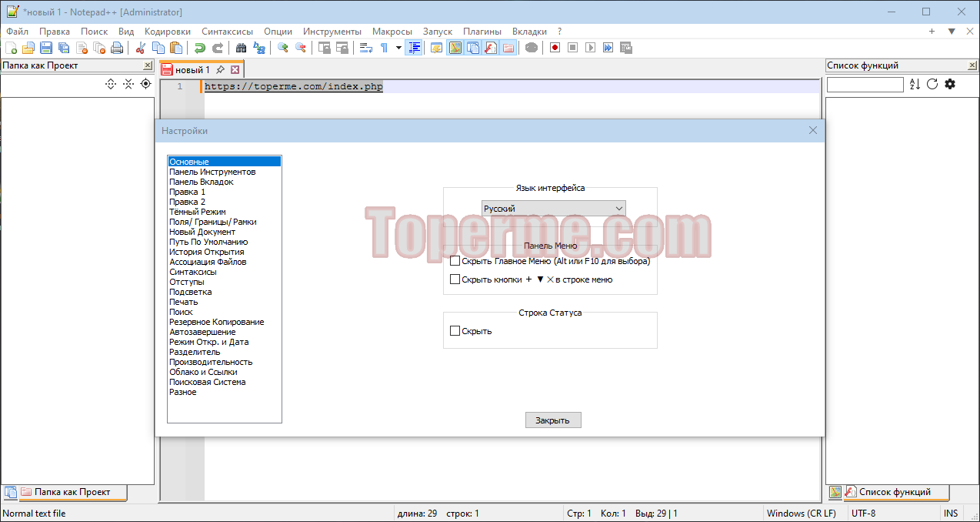Open the Файл menu
Screen dimensions: 980x522
(17, 32)
